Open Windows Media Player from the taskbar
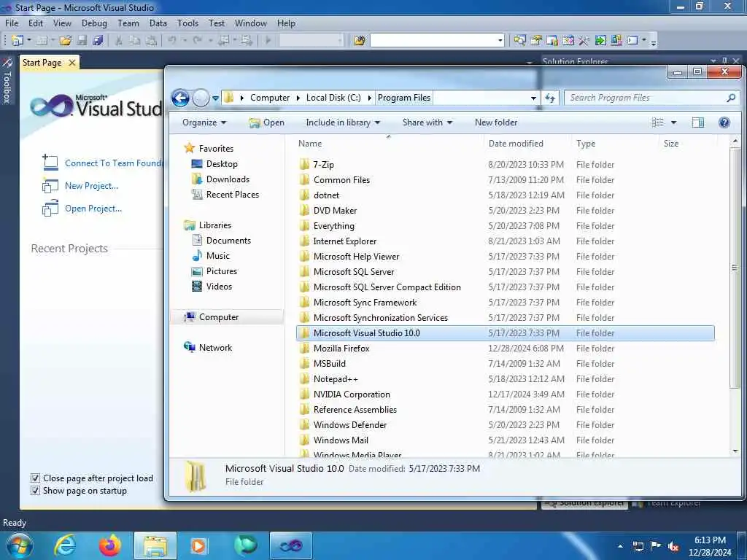 click(198, 545)
